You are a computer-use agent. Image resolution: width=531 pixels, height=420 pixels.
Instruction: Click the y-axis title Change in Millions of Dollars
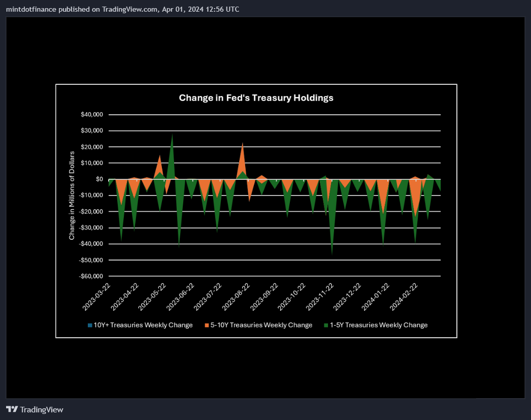pyautogui.click(x=72, y=196)
